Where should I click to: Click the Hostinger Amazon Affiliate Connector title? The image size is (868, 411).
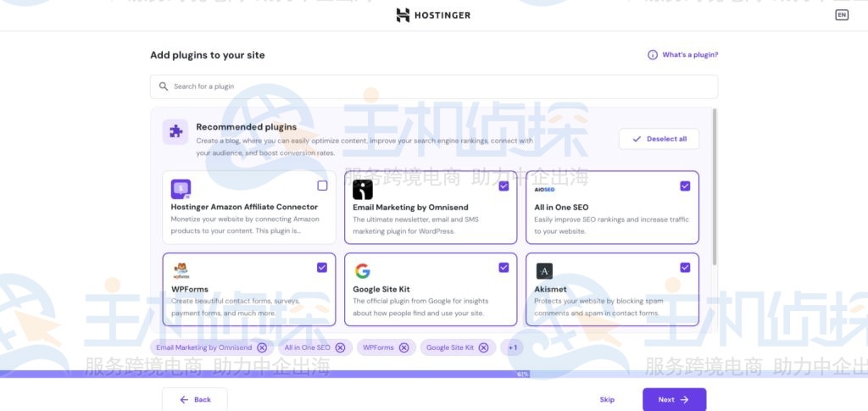[244, 207]
